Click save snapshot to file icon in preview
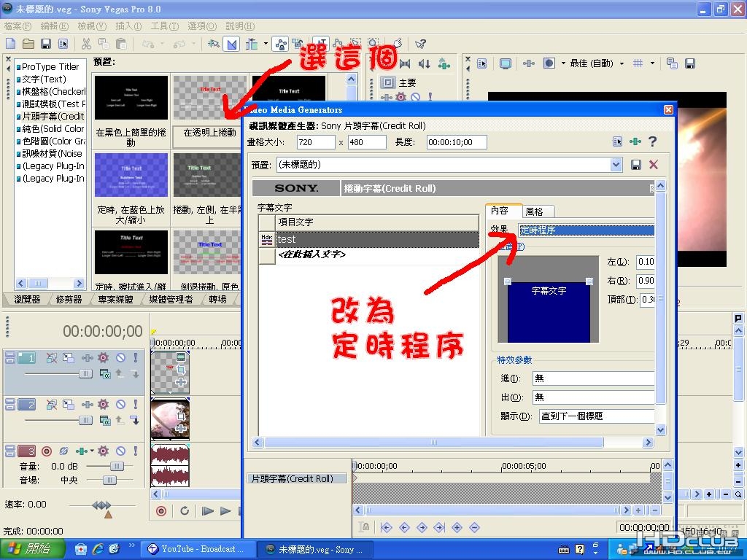 click(x=690, y=63)
